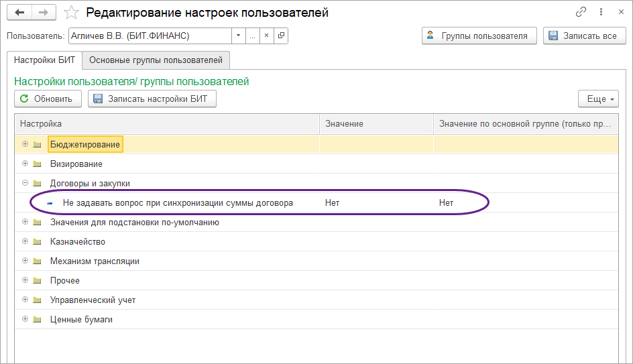The image size is (633, 364).
Task: Click the Записать все button
Action: [x=584, y=36]
